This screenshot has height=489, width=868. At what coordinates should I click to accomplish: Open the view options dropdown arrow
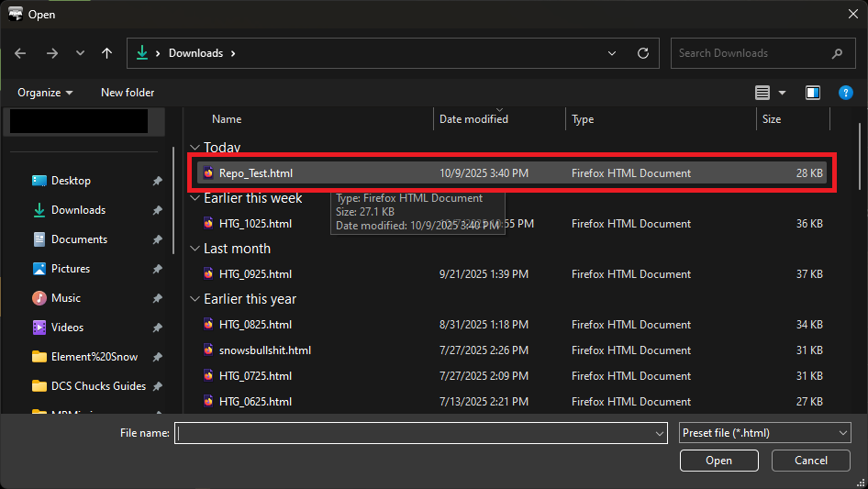[782, 93]
